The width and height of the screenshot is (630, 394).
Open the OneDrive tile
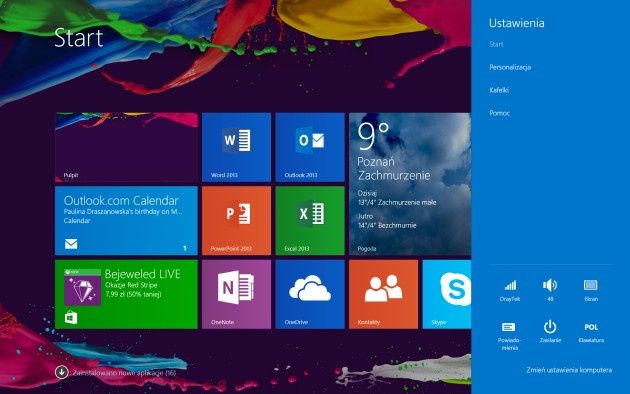pos(310,294)
